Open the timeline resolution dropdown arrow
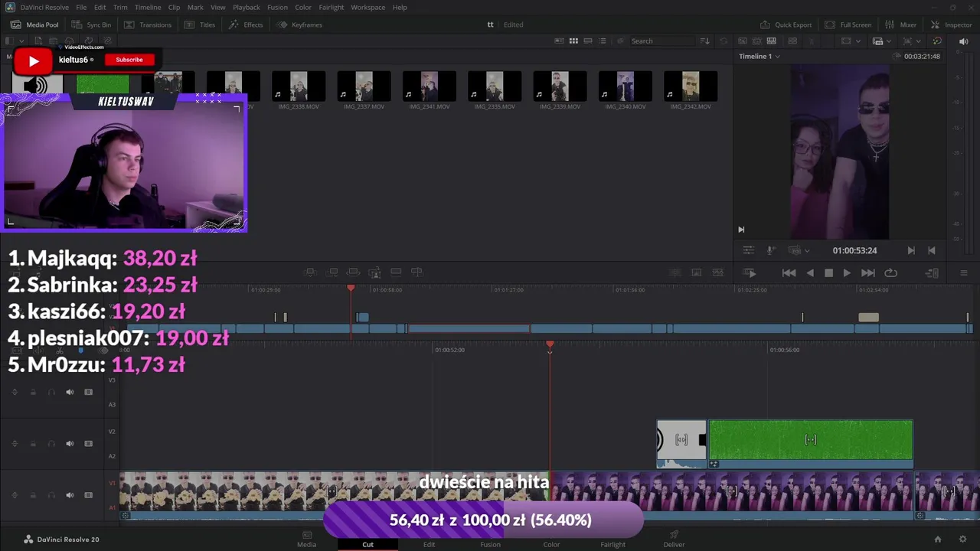 pyautogui.click(x=888, y=41)
